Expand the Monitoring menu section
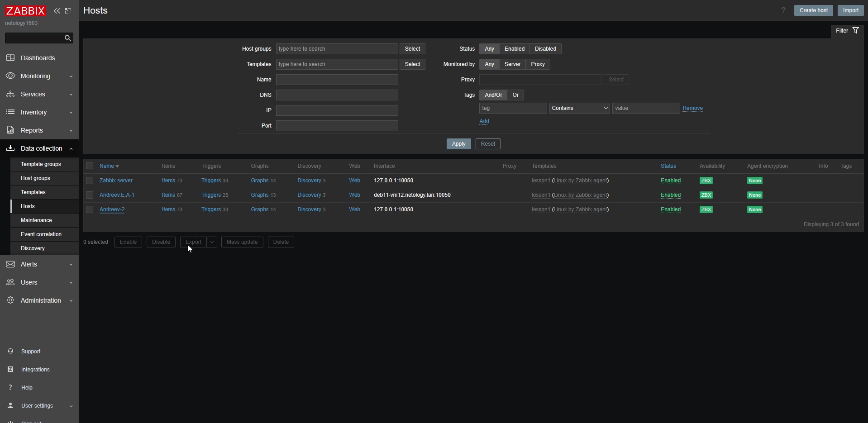868x423 pixels. point(71,76)
